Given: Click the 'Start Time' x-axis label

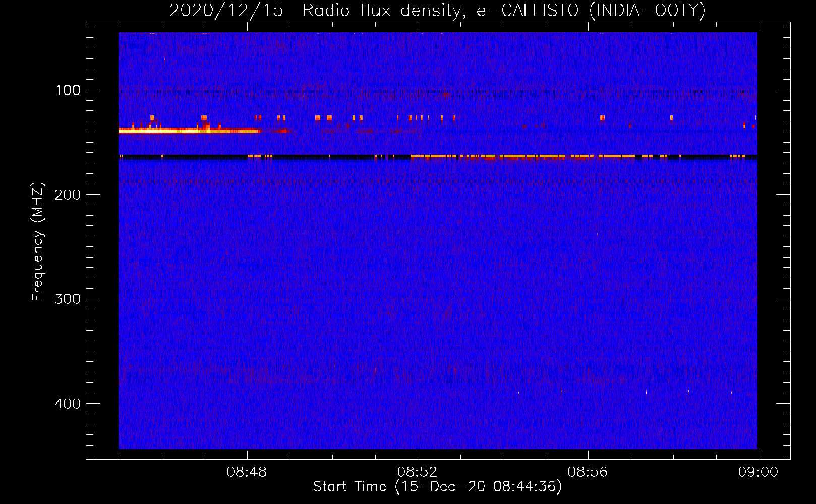Looking at the screenshot, I should 437,487.
